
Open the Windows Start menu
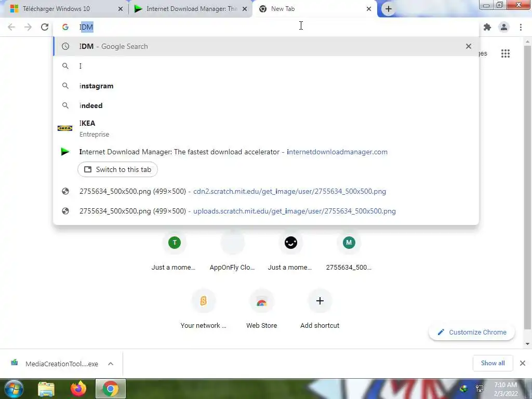(14, 389)
